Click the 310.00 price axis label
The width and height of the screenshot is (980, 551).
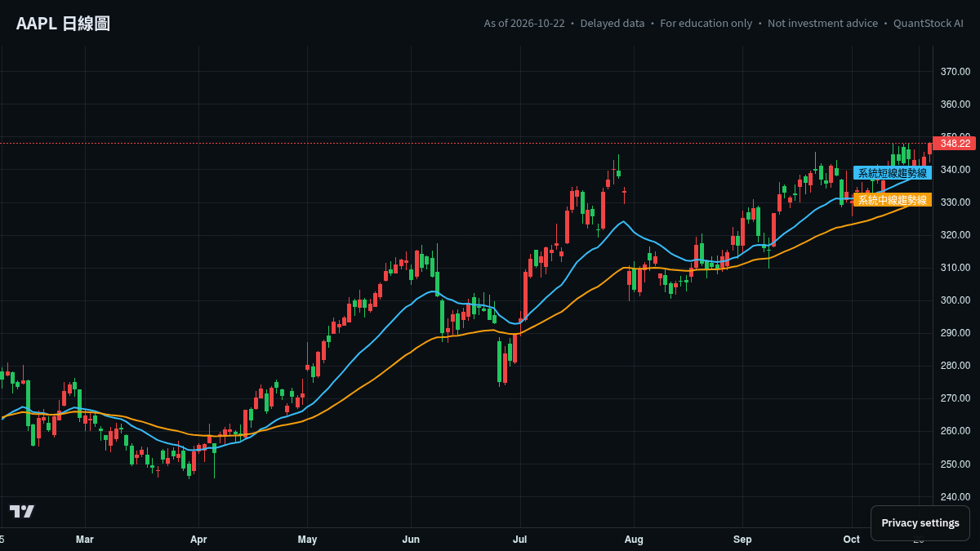coord(955,268)
